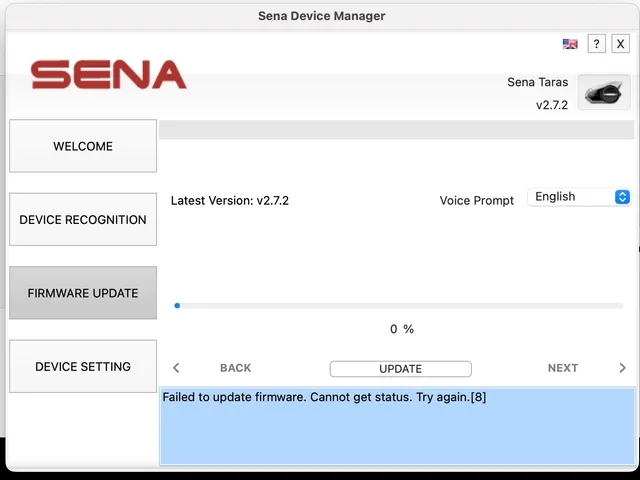640x480 pixels.
Task: Click the UPDATE button
Action: coord(400,369)
